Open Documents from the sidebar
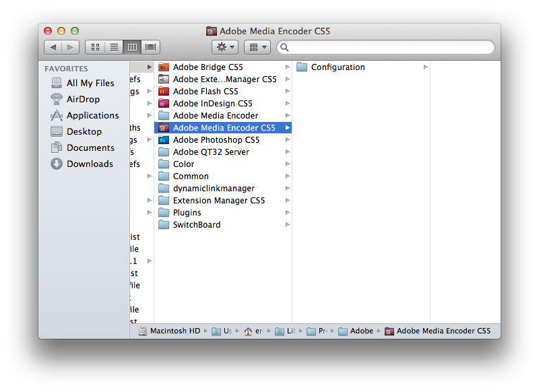This screenshot has height=392, width=539. 82,148
